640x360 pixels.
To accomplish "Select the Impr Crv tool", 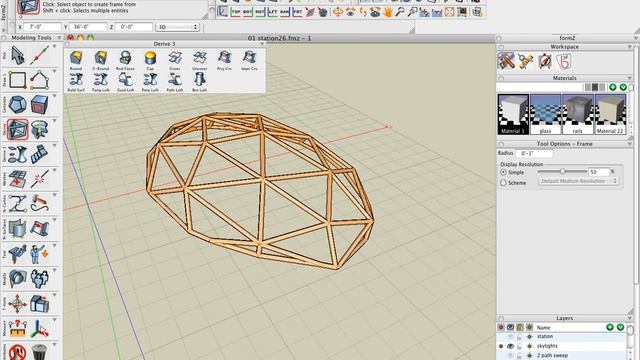I will 249,60.
